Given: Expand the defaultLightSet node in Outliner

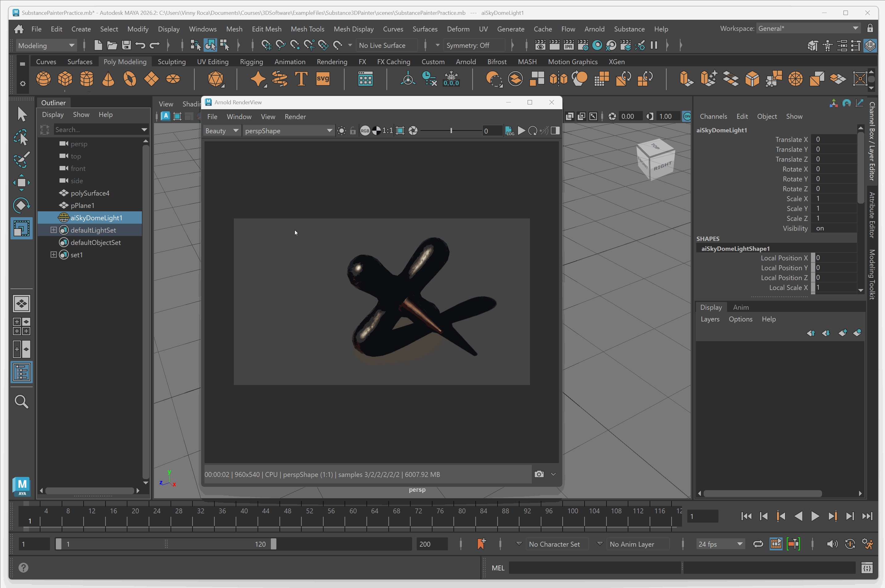Looking at the screenshot, I should (x=54, y=230).
